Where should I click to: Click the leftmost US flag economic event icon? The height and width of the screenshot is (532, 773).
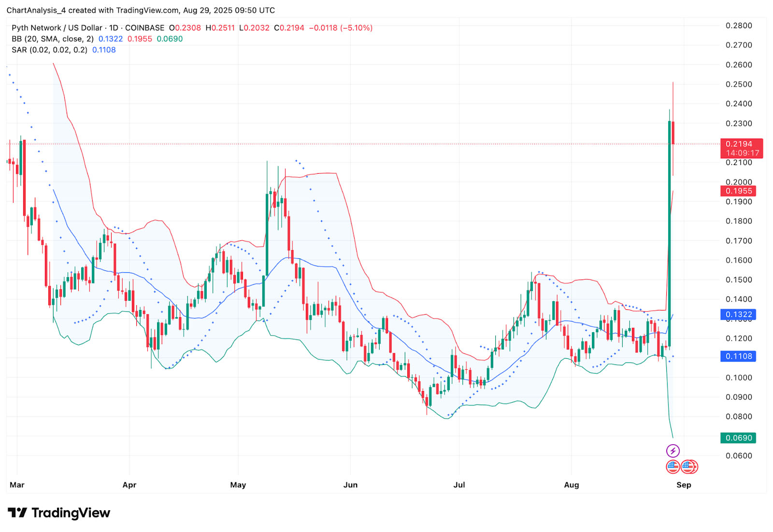[673, 467]
